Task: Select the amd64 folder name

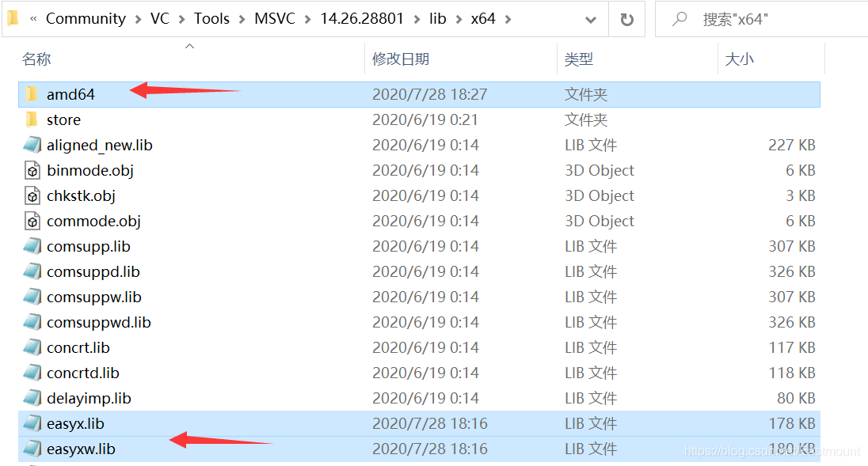Action: [70, 94]
